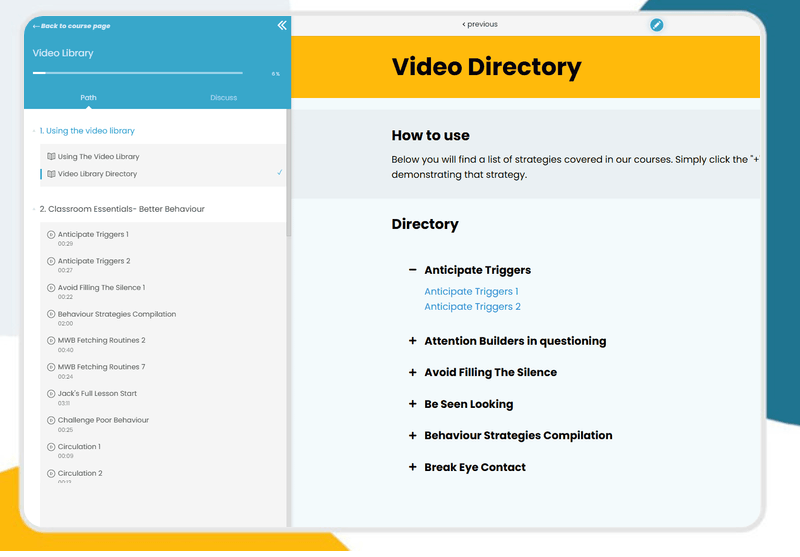The image size is (800, 557).
Task: Click completion checkmark on Video Library Directory
Action: pyautogui.click(x=280, y=172)
